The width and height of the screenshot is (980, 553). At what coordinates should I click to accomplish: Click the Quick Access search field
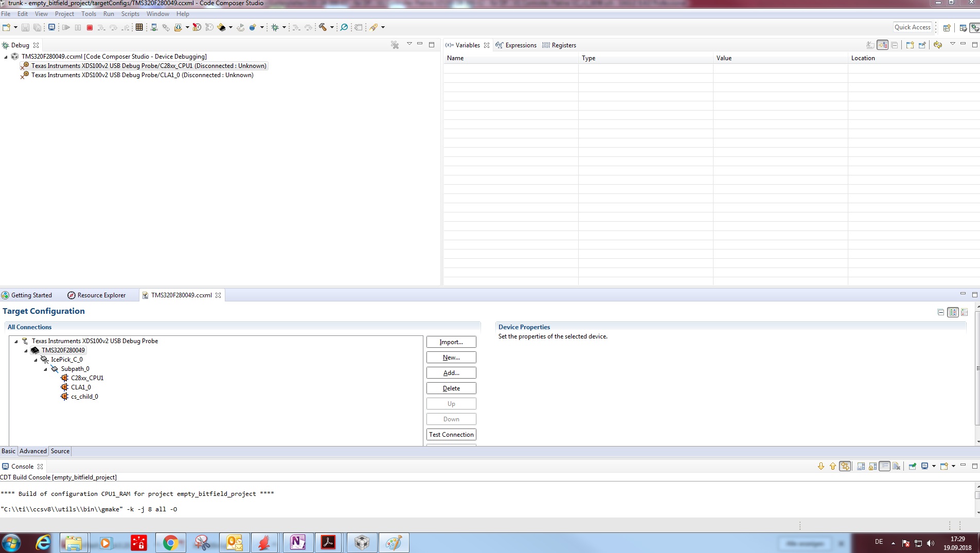(x=913, y=27)
